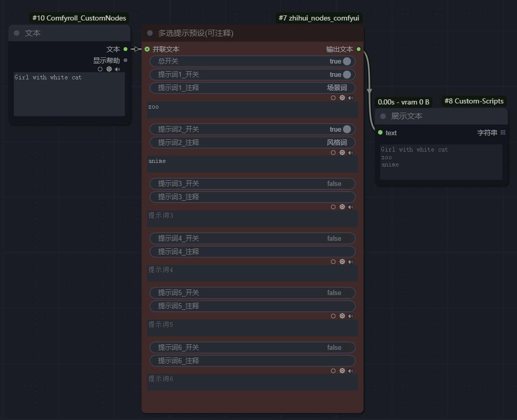This screenshot has width=517, height=420.
Task: Click the empty 提示词4_注释 field
Action: [253, 251]
